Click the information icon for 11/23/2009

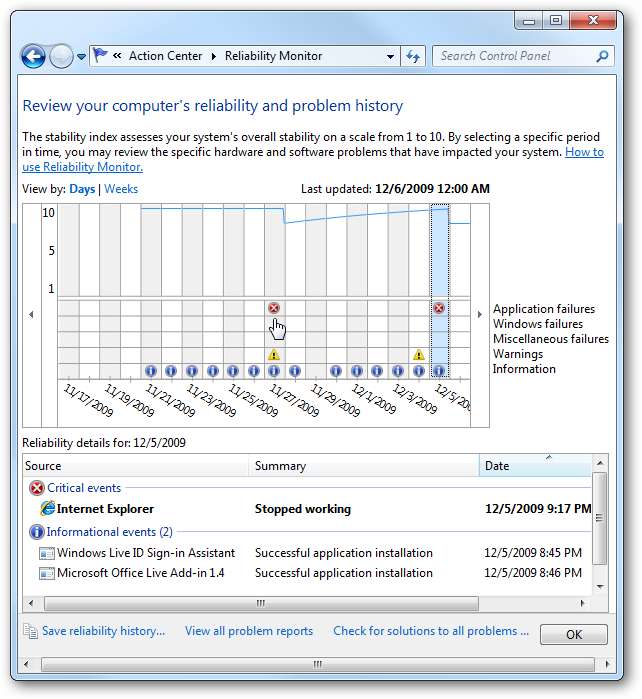[x=192, y=371]
